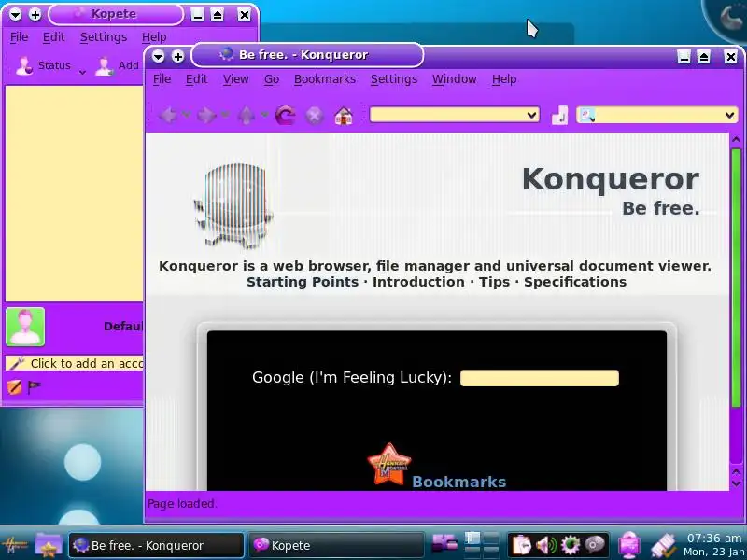Follow the Introduction link
Viewport: 747px width, 560px height.
click(x=418, y=282)
